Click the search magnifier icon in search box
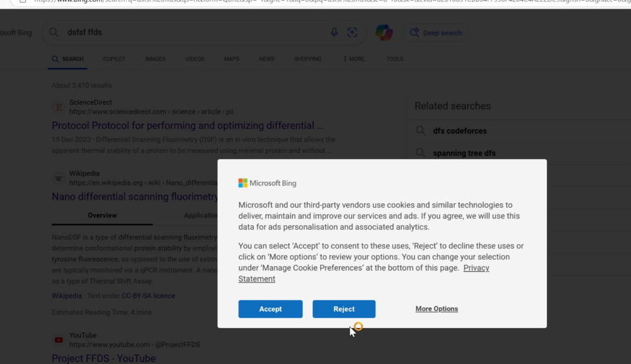Image resolution: width=631 pixels, height=364 pixels. [x=54, y=32]
